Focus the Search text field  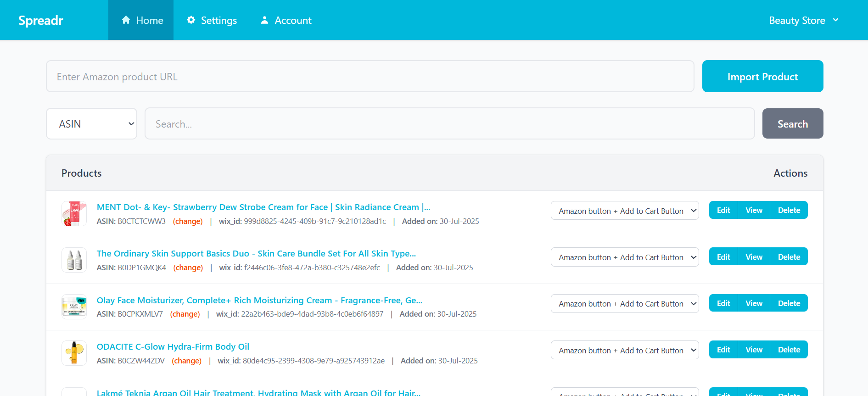click(449, 124)
